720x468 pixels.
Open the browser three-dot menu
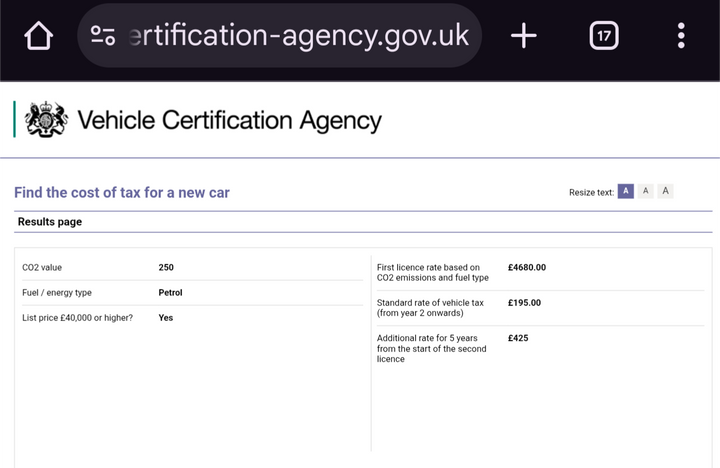tap(681, 35)
